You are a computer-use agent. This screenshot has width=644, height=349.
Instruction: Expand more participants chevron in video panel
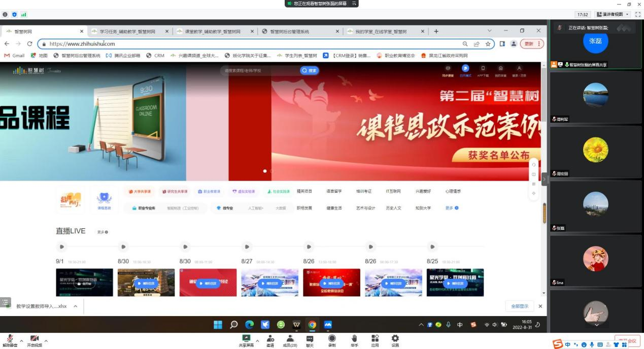coord(596,325)
